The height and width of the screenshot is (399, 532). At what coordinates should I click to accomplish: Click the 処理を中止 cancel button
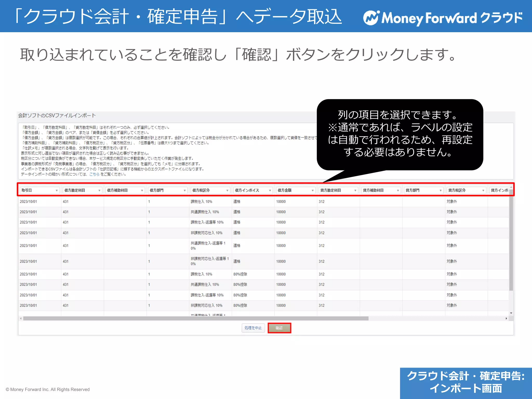click(x=253, y=328)
